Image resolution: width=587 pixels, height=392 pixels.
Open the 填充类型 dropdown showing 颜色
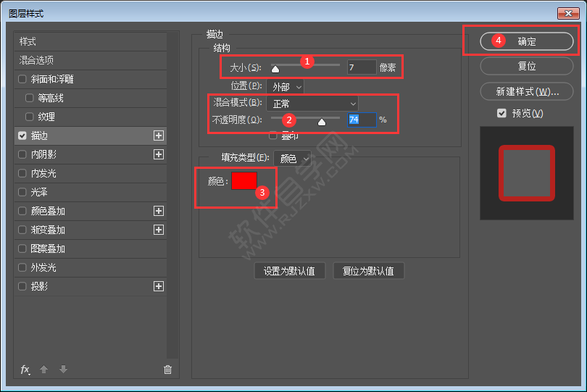[x=292, y=159]
